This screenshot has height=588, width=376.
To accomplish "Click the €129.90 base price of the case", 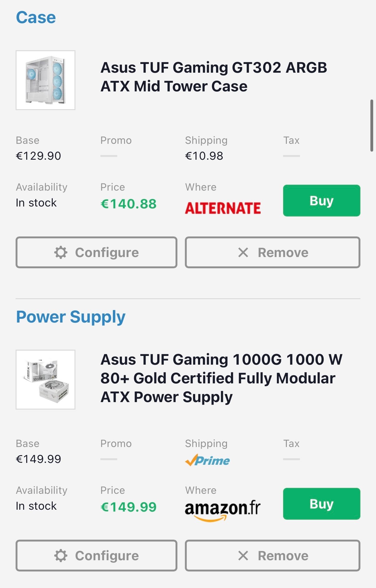I will [38, 156].
